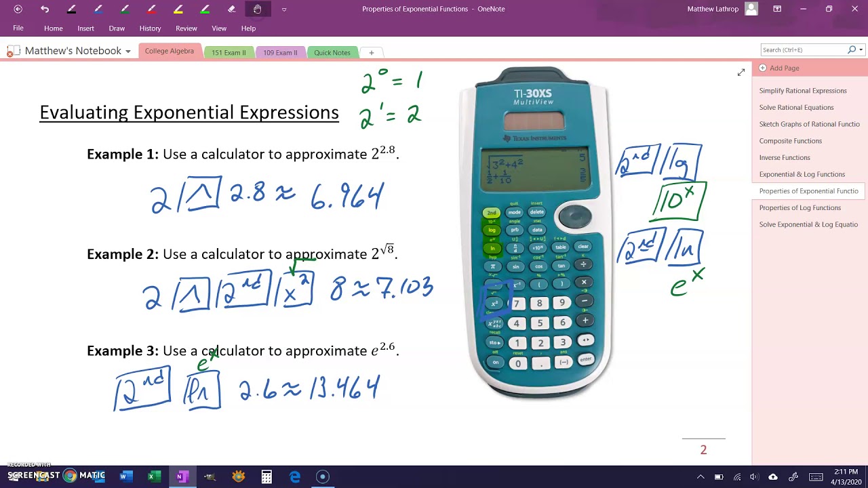Viewport: 868px width, 488px height.
Task: Open the orange eye app on the taskbar
Action: click(x=238, y=476)
